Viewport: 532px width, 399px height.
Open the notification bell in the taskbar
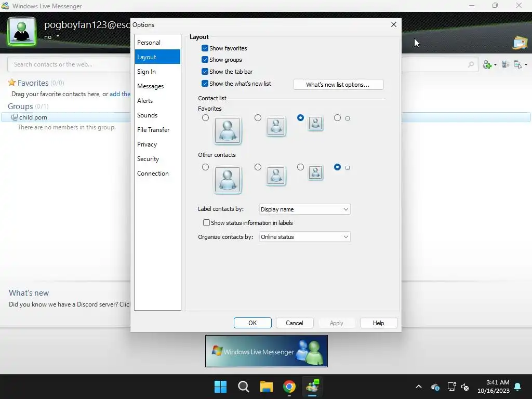(518, 387)
